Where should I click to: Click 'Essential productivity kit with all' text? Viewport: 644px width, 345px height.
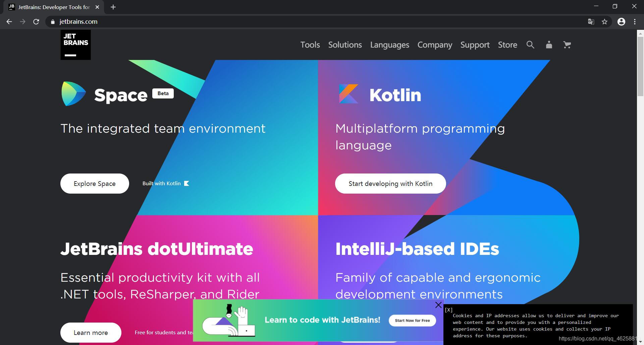(x=160, y=278)
